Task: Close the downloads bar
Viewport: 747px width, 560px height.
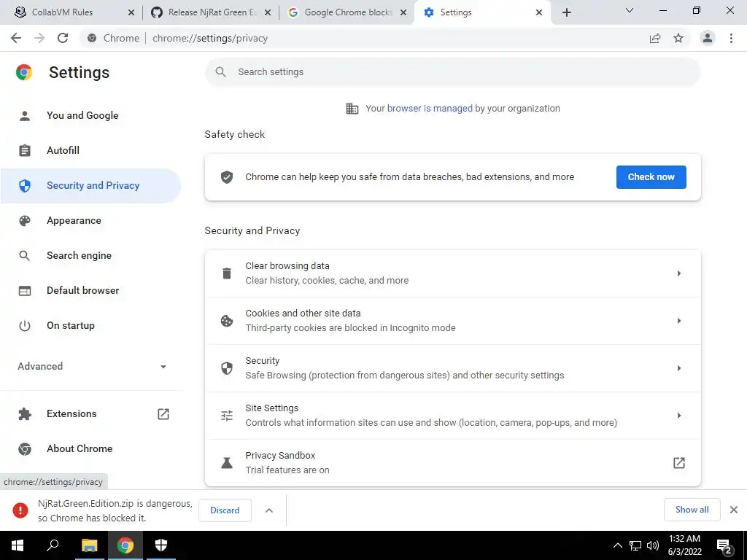Action: point(734,510)
